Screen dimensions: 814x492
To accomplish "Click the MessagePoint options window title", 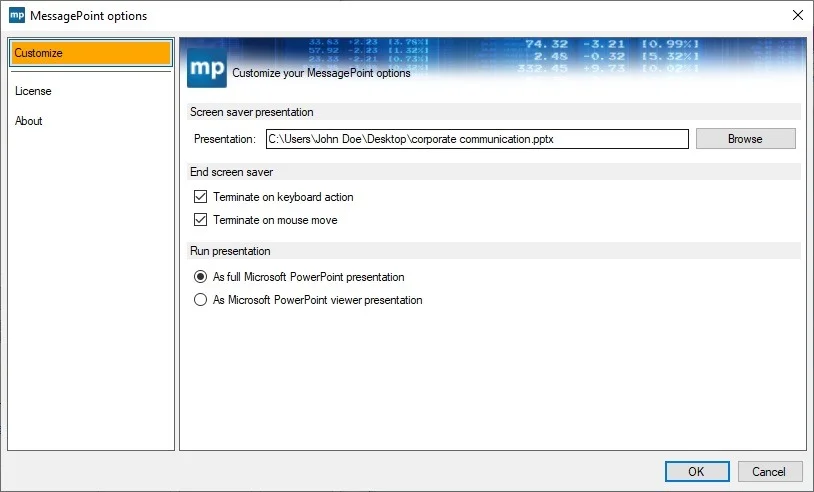I will coord(89,16).
